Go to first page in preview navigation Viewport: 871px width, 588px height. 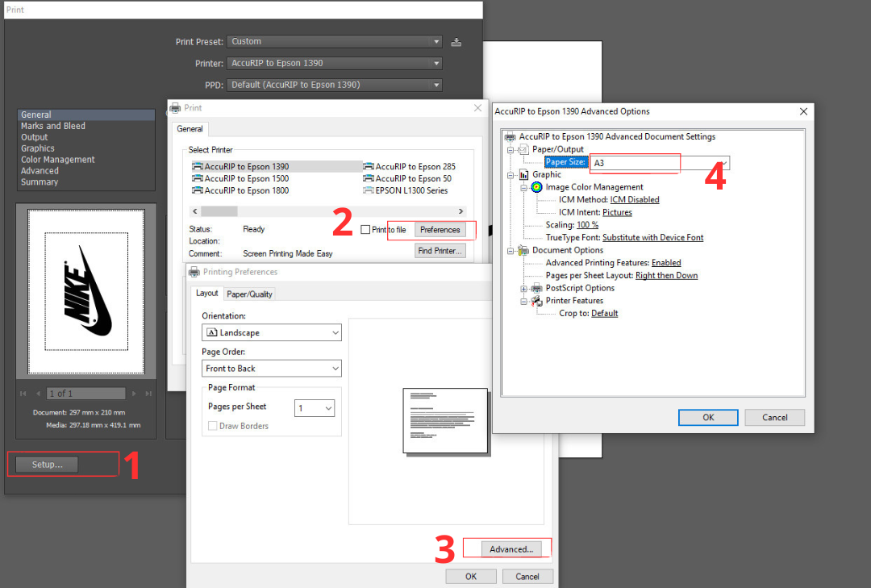coord(23,394)
